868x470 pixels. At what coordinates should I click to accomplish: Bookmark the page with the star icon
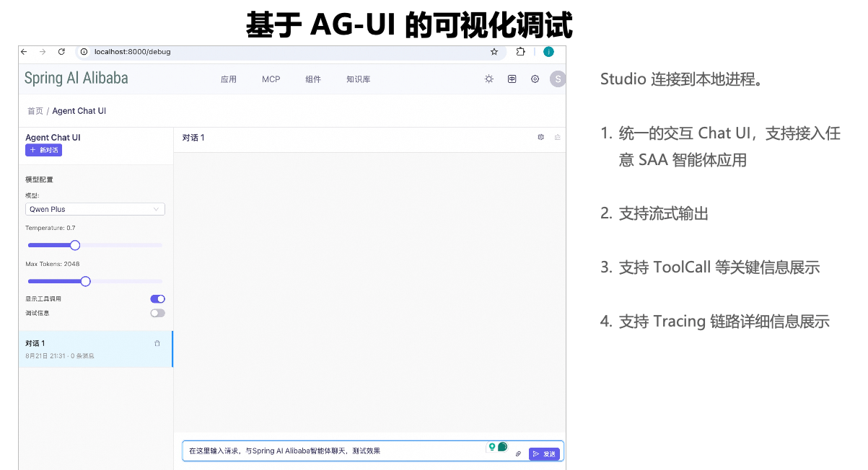(494, 52)
